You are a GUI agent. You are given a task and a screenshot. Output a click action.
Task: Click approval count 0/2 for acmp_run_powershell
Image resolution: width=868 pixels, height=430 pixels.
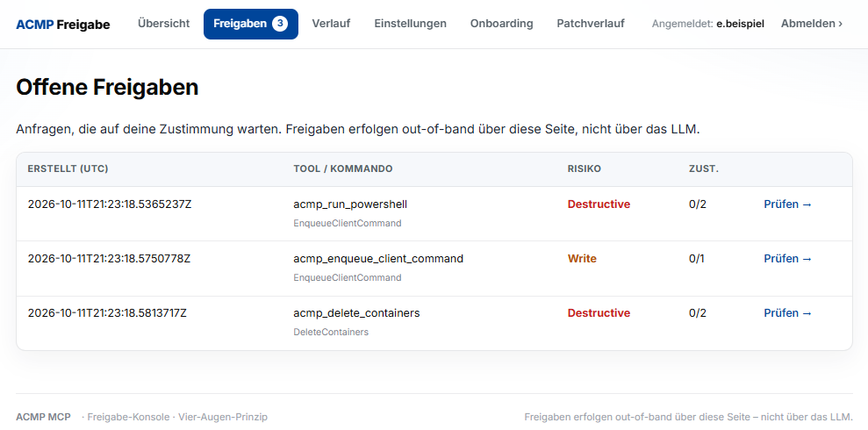(x=698, y=204)
